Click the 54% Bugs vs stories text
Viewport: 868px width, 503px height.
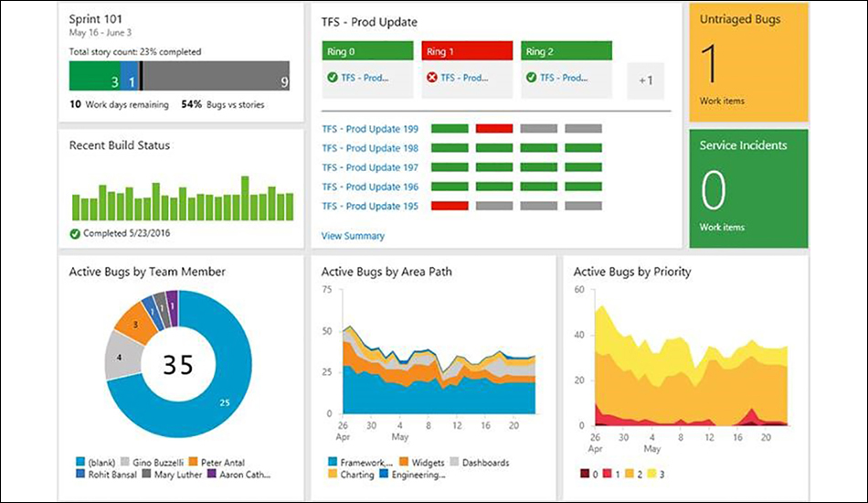(223, 104)
